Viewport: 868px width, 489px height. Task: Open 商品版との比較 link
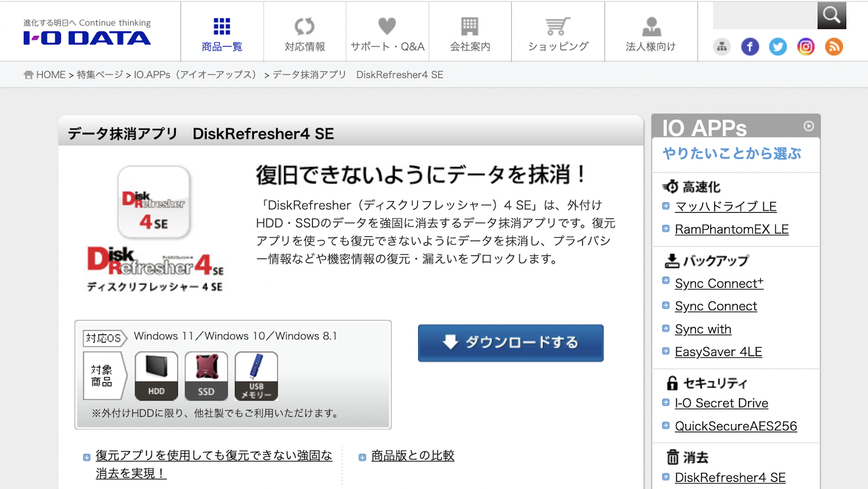coord(413,456)
